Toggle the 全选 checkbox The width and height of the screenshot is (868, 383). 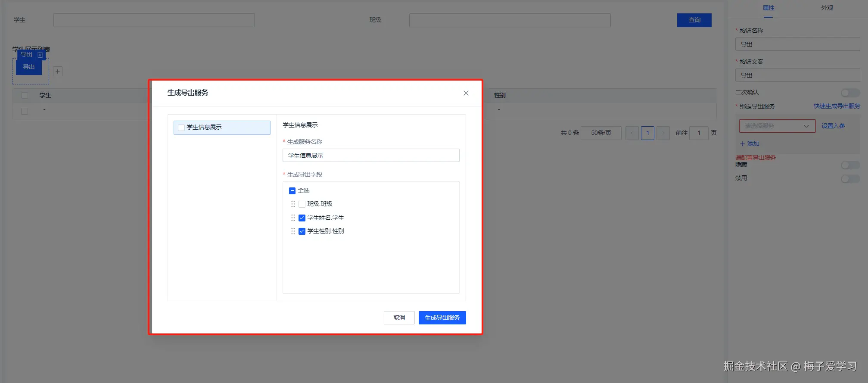tap(292, 190)
